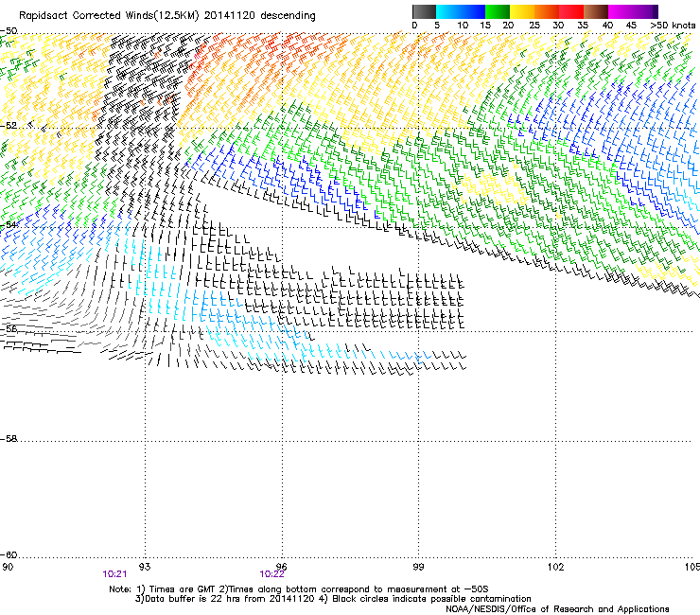Click the purple 10:22 time label

271,574
